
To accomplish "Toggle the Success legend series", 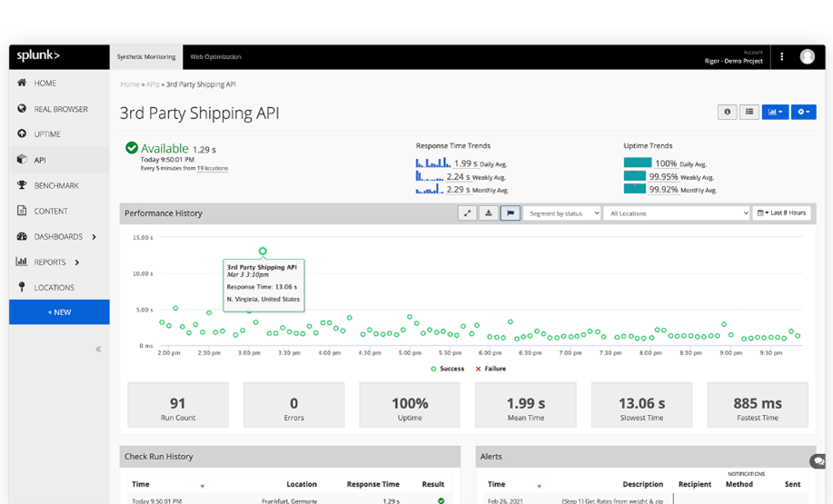I will [x=447, y=369].
